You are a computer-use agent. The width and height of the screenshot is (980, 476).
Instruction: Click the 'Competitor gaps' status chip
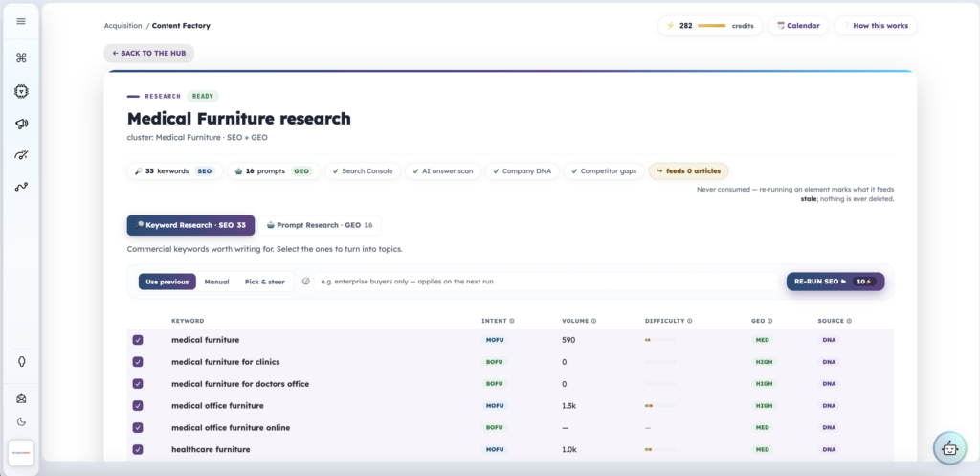604,170
